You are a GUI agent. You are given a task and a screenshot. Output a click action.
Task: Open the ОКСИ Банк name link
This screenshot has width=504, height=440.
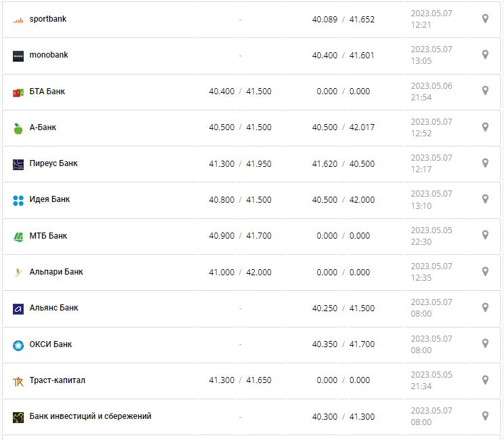pos(50,344)
